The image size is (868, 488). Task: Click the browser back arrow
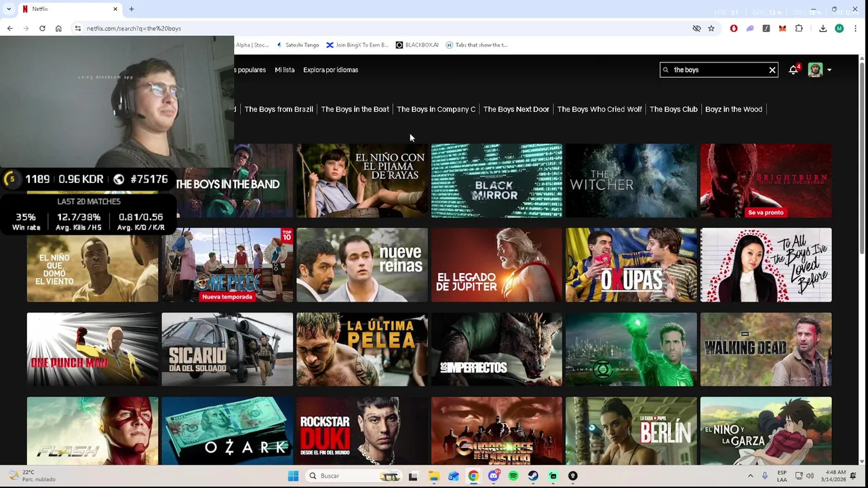tap(9, 28)
